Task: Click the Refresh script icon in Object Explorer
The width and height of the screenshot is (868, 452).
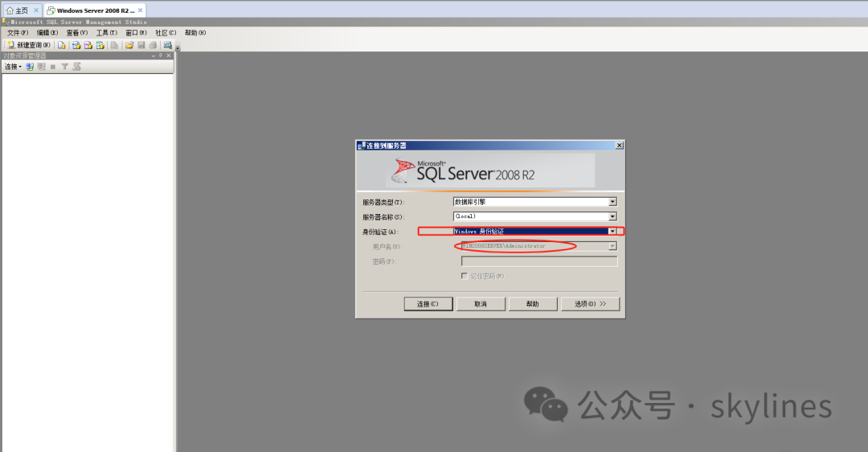Action: [77, 67]
